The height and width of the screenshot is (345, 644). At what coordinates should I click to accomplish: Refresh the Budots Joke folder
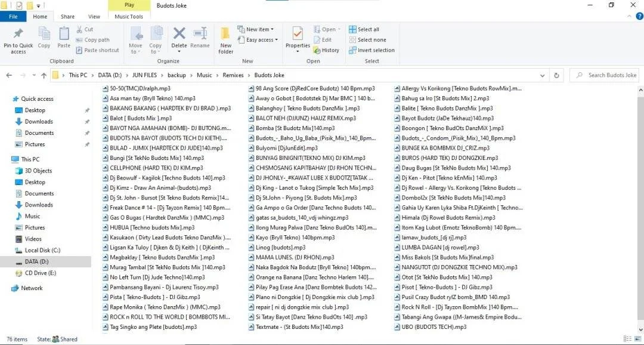pyautogui.click(x=556, y=75)
